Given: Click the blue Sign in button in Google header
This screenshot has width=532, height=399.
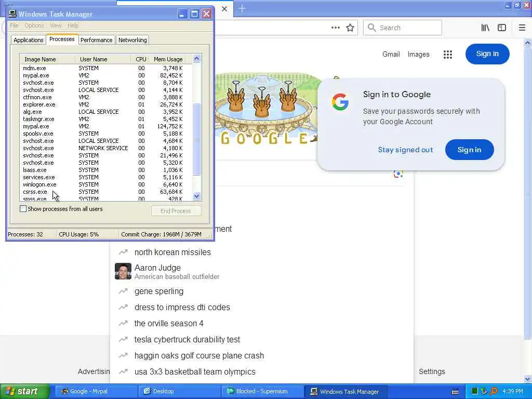Looking at the screenshot, I should coord(487,54).
